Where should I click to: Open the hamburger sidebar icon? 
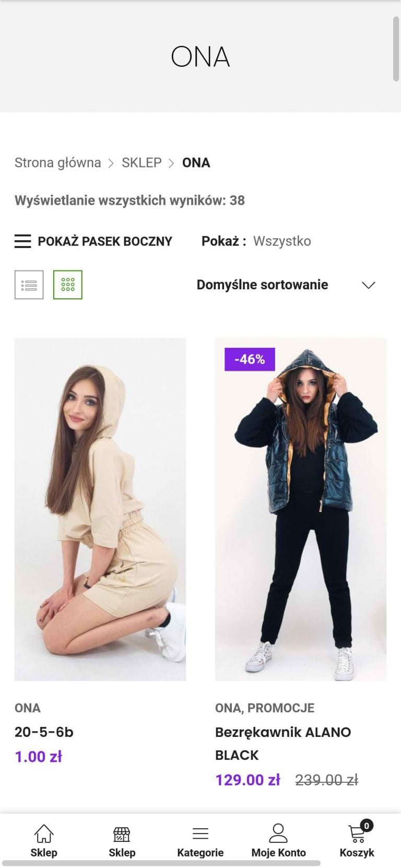pyautogui.click(x=22, y=241)
